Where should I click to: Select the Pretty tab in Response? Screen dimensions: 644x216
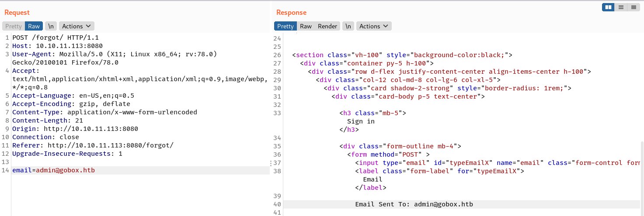click(x=285, y=26)
